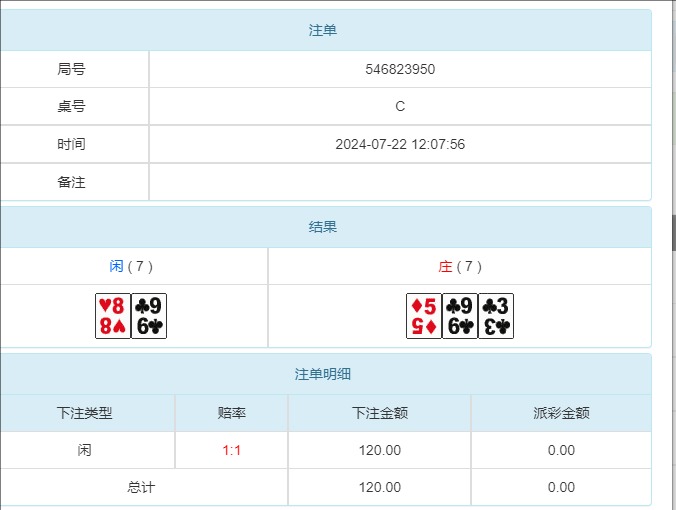Click the 3 of clubs card
Viewport: 676px width, 510px height.
496,316
